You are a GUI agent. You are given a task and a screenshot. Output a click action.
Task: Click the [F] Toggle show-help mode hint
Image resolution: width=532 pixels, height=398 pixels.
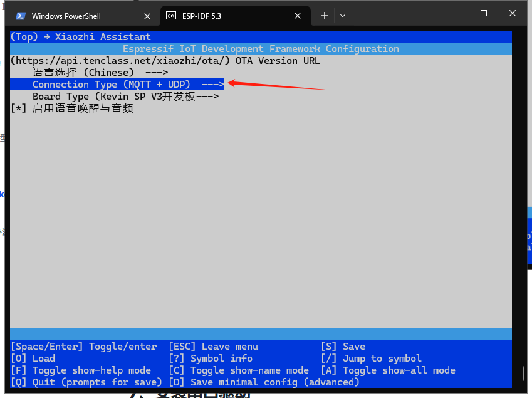point(81,370)
